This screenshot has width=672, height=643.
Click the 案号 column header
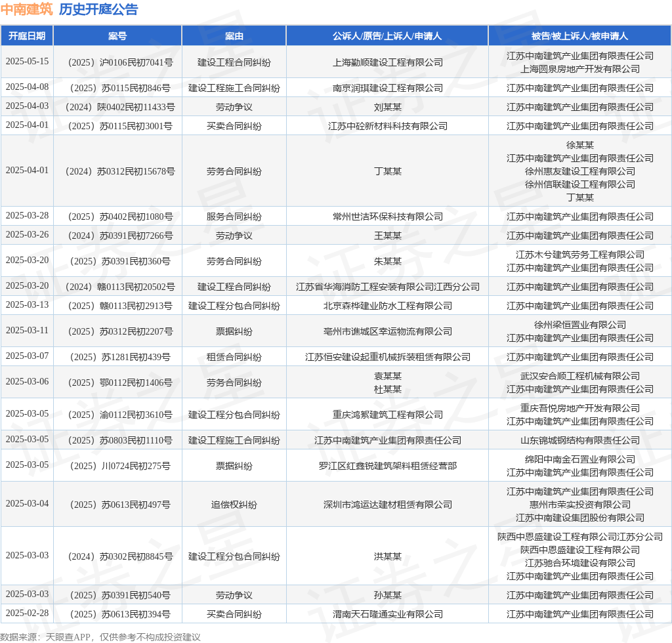(x=117, y=36)
